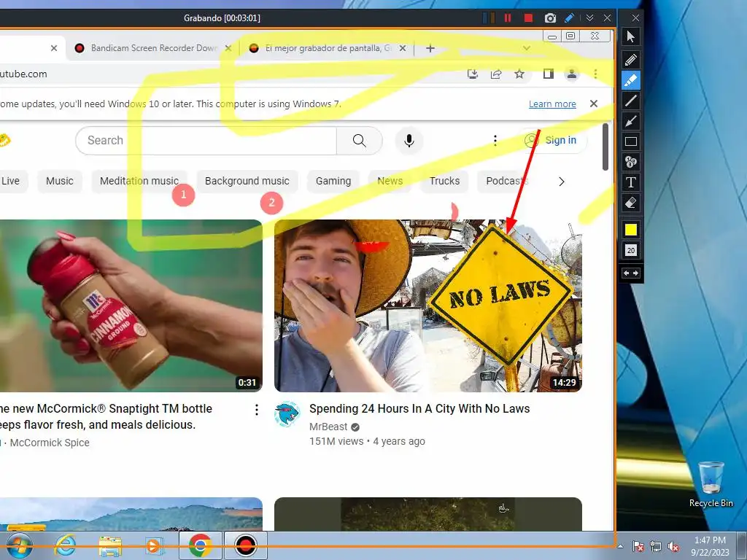Select the Line drawing tool
Screen dimensions: 747x560
(631, 101)
